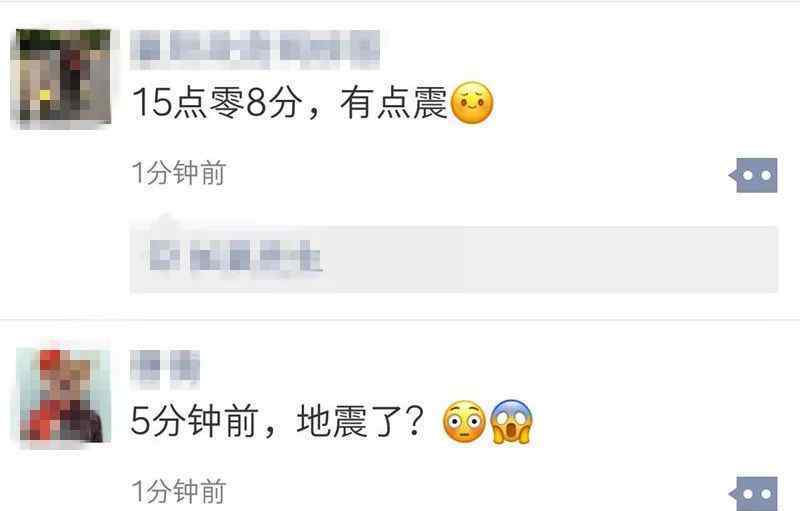Select the post text 15点零8分,有点震

289,102
